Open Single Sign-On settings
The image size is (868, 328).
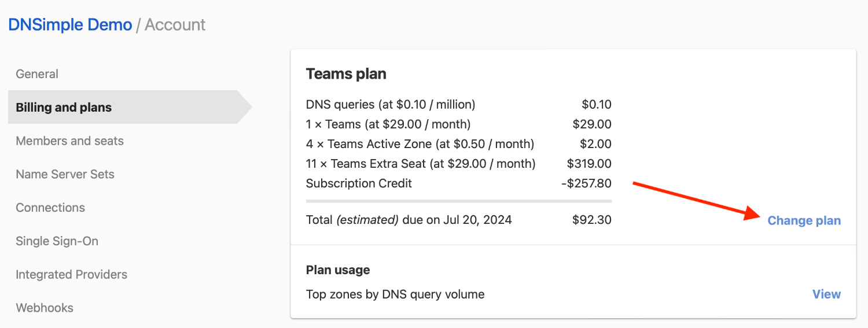[x=57, y=241]
